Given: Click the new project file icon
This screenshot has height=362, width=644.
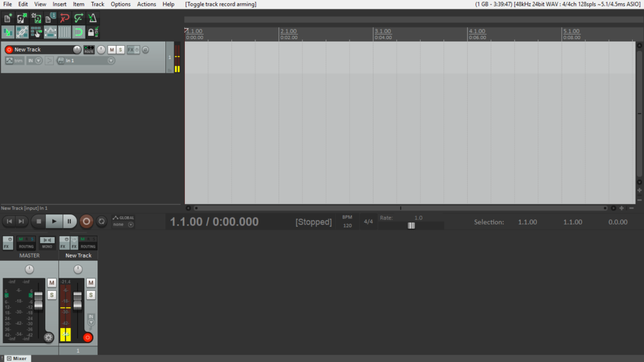Looking at the screenshot, I should click(8, 18).
